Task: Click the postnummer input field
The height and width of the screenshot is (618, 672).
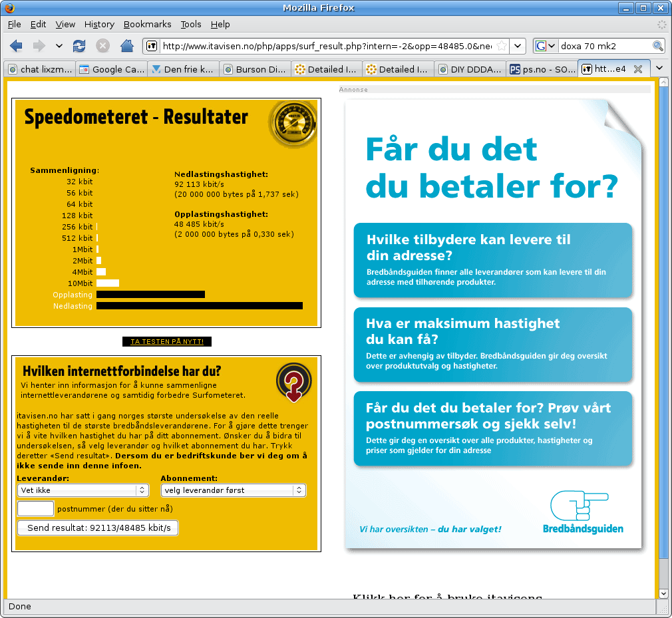Action: point(35,509)
